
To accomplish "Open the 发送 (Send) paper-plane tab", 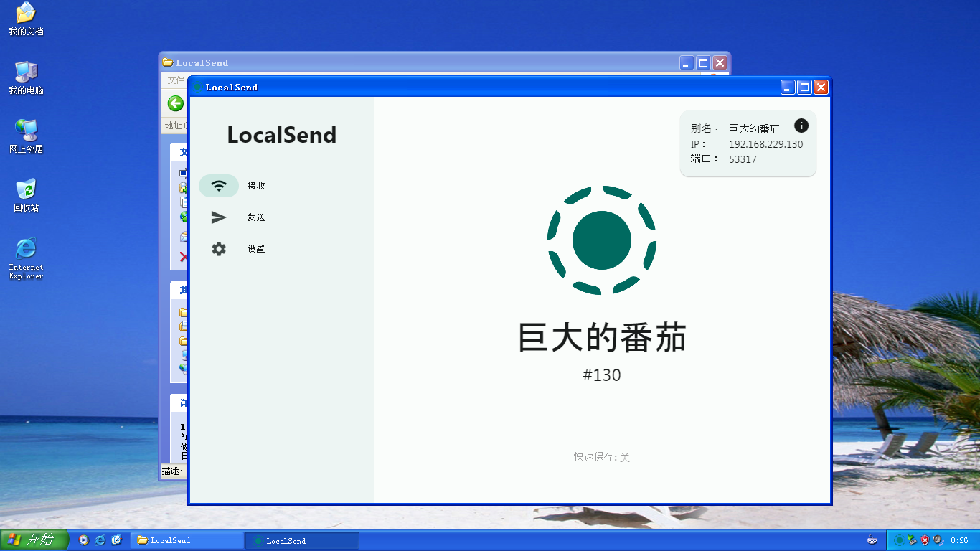I will click(x=219, y=217).
